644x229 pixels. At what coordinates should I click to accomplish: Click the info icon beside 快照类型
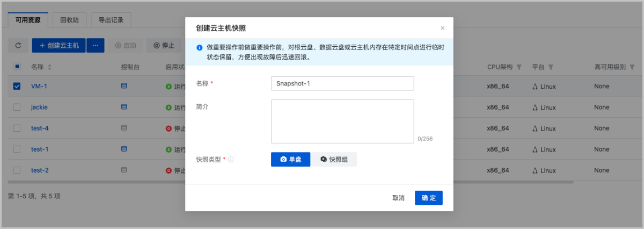(x=231, y=160)
